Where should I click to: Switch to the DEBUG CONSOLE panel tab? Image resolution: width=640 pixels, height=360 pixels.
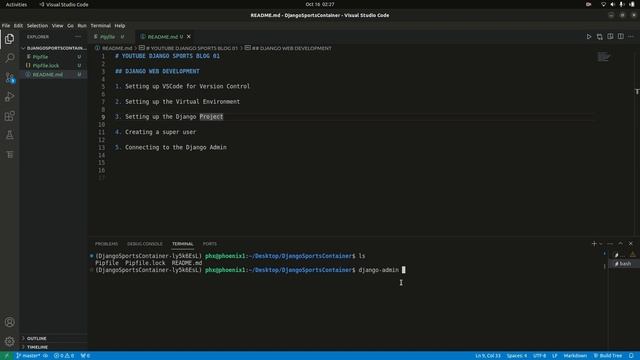[144, 244]
